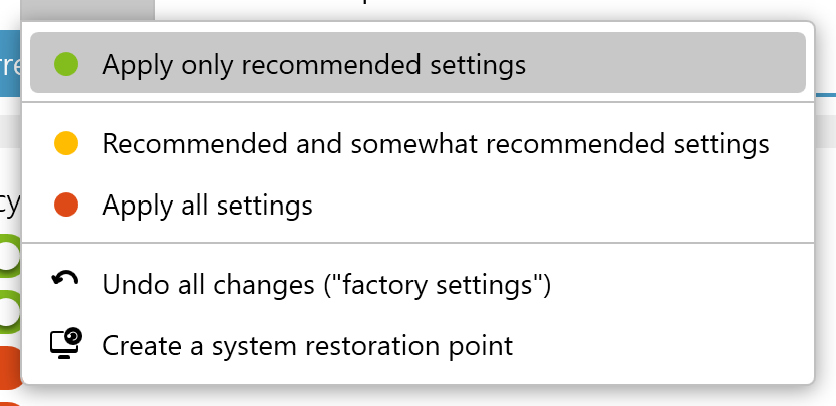The width and height of the screenshot is (836, 406).
Task: Click the blue button behind the menu's left edge
Action: pos(9,65)
